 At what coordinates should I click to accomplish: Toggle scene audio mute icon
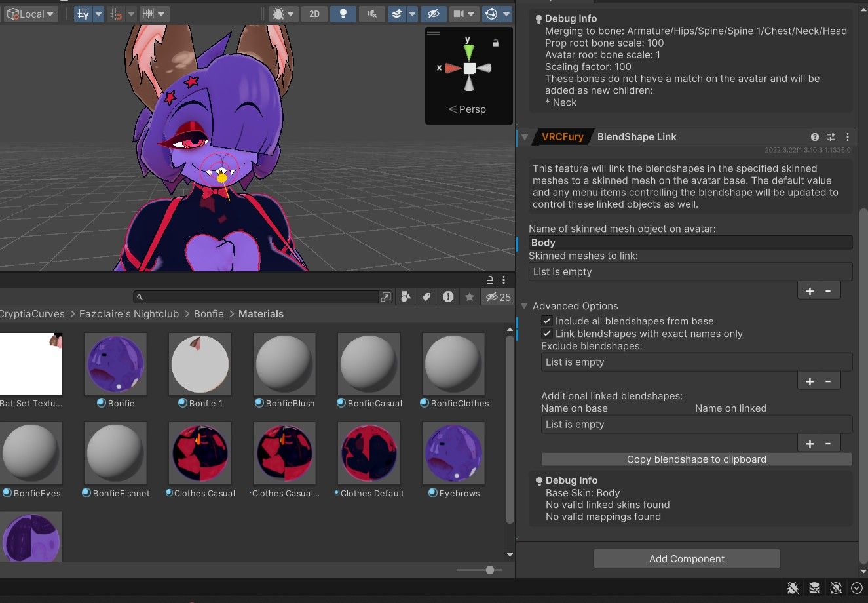click(x=372, y=14)
